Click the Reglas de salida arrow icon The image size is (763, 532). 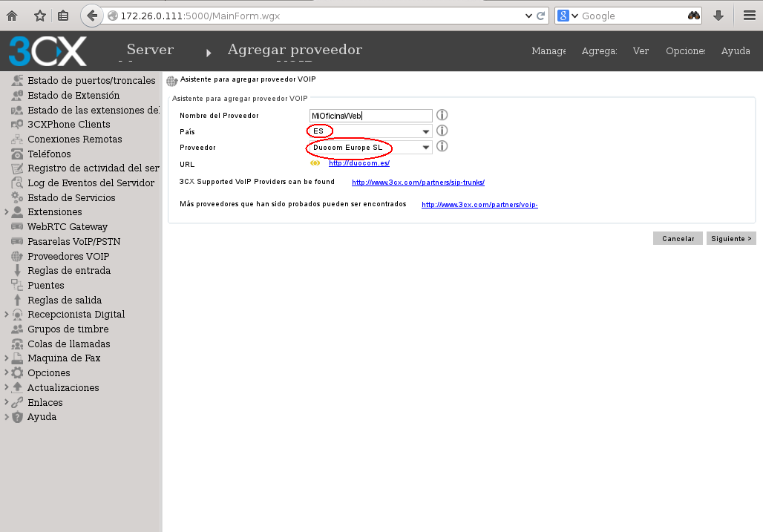pyautogui.click(x=17, y=301)
